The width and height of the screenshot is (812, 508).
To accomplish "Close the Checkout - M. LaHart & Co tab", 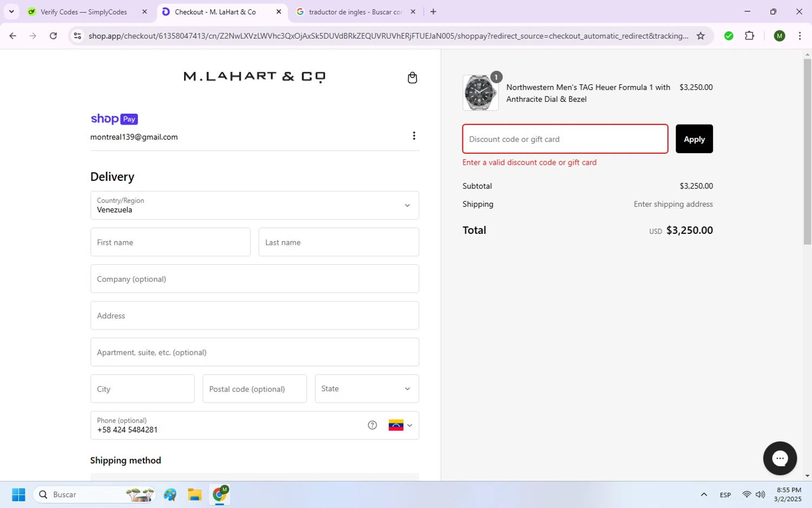I will click(279, 11).
